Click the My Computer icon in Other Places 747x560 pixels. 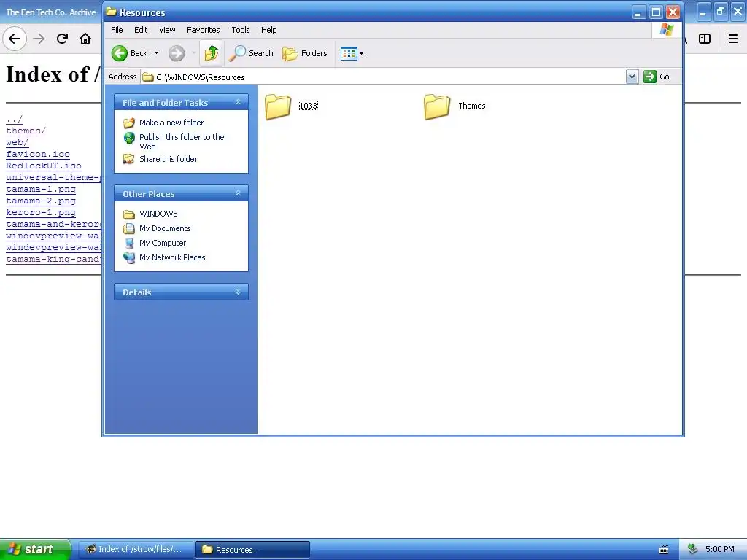129,244
